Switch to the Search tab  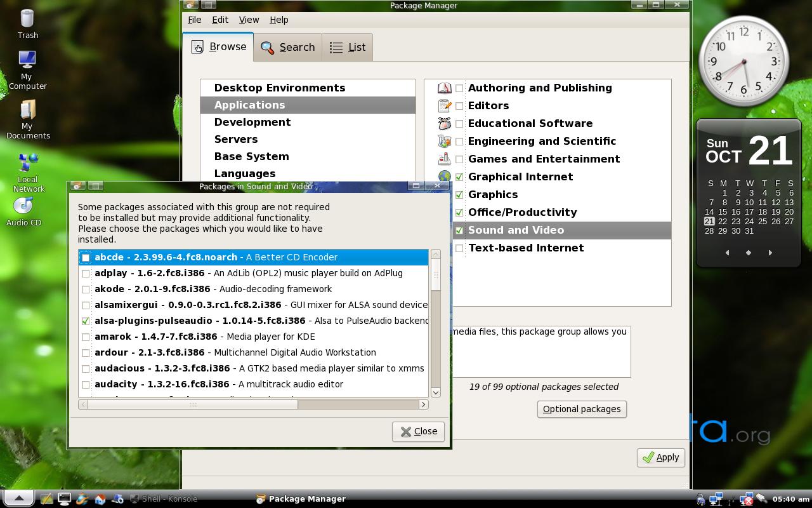[287, 48]
